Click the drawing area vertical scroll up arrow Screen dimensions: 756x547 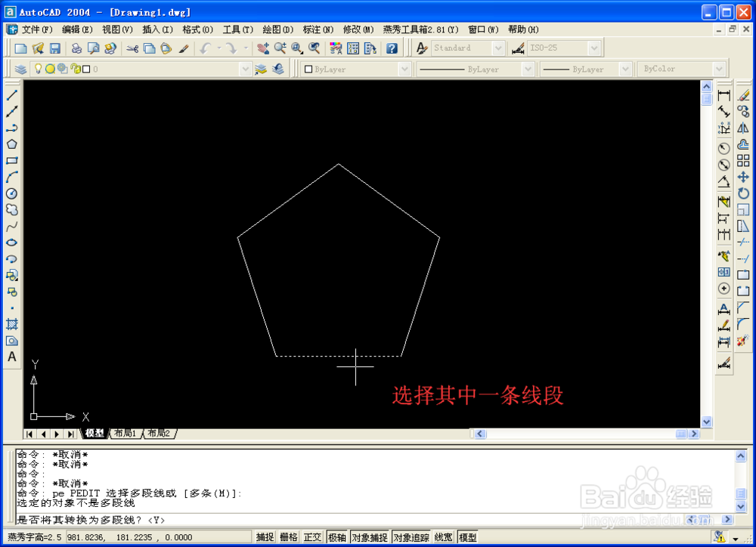(x=706, y=87)
